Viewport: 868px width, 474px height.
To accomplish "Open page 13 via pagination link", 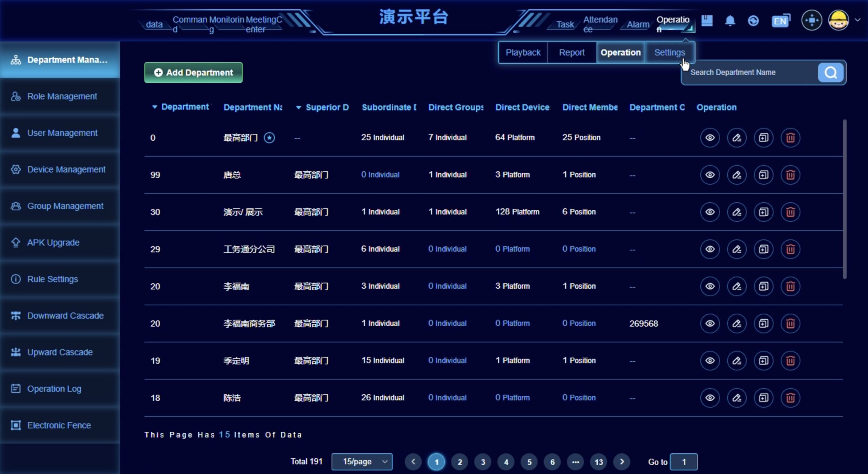I will point(598,461).
